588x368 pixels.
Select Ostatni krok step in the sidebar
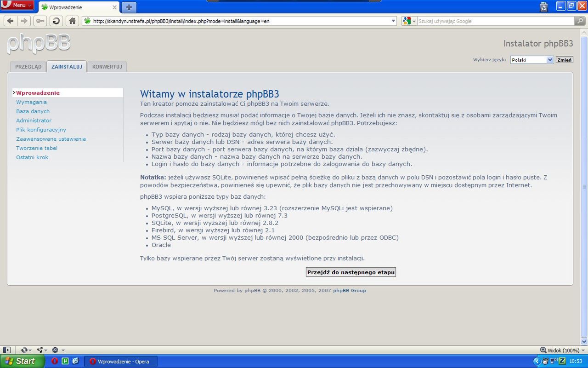coord(32,157)
